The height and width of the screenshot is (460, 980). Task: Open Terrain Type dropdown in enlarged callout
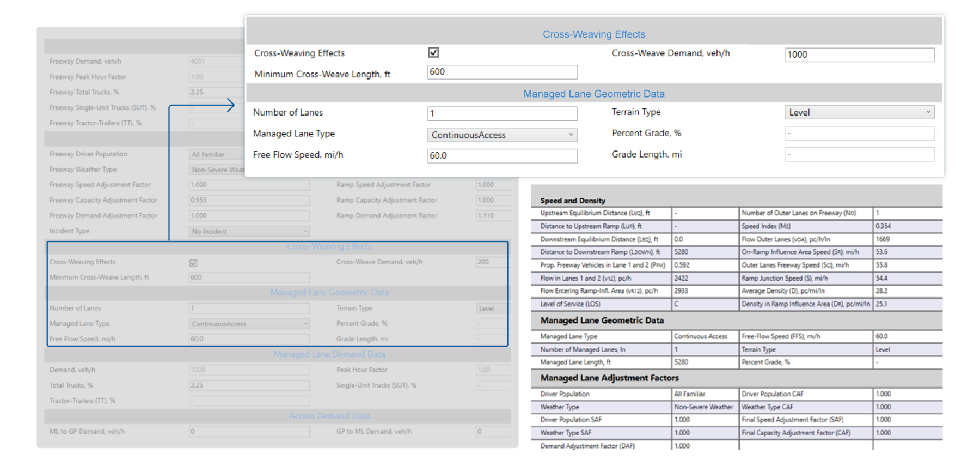860,112
